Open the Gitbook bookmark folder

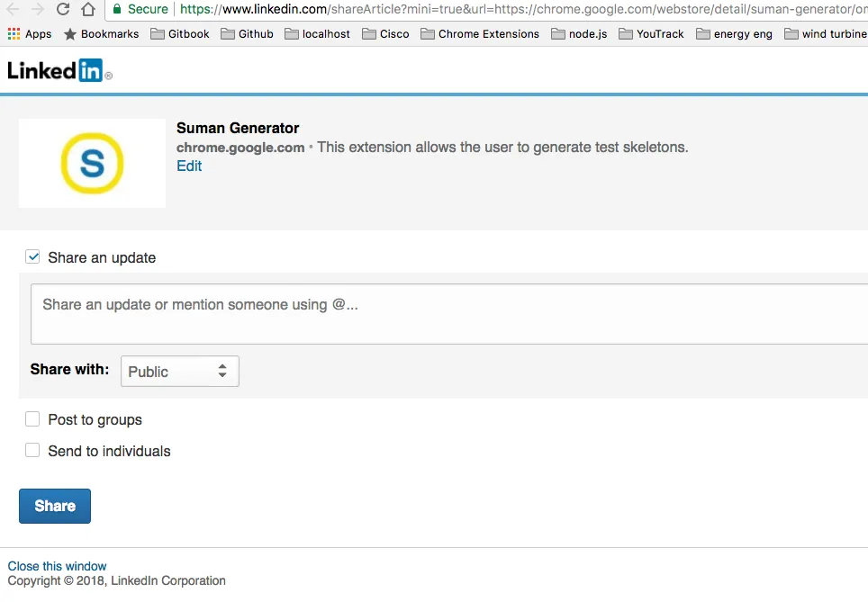click(x=180, y=34)
